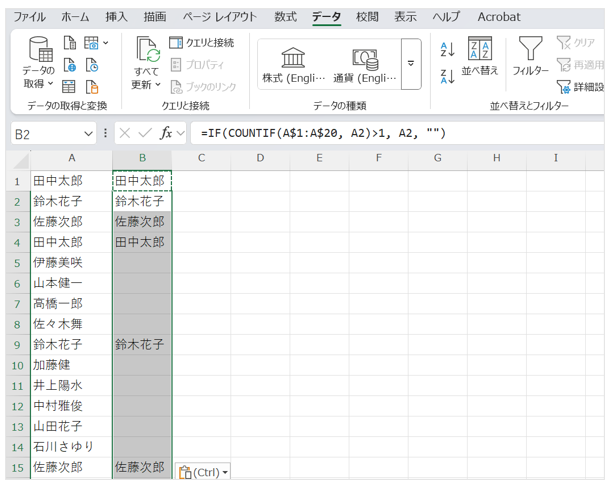Screen dimensions: 607x482
Task: Switch to the ヘルプ tab
Action: point(446,17)
